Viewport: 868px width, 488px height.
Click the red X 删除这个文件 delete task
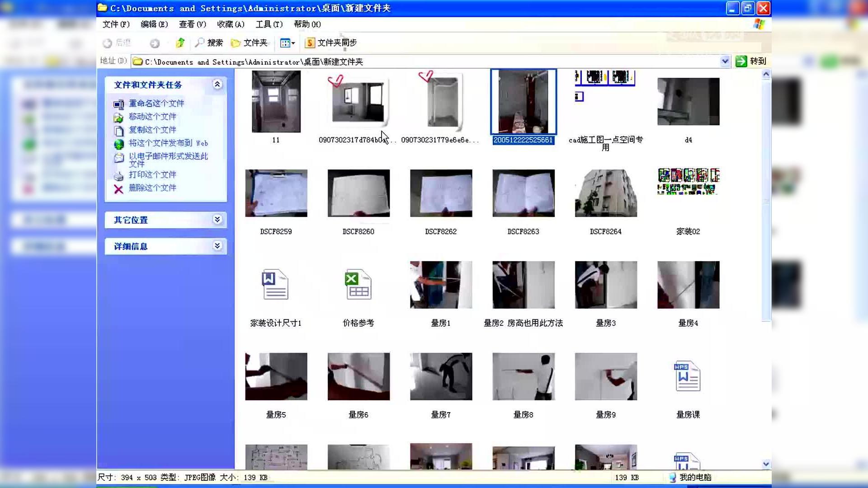pyautogui.click(x=118, y=189)
